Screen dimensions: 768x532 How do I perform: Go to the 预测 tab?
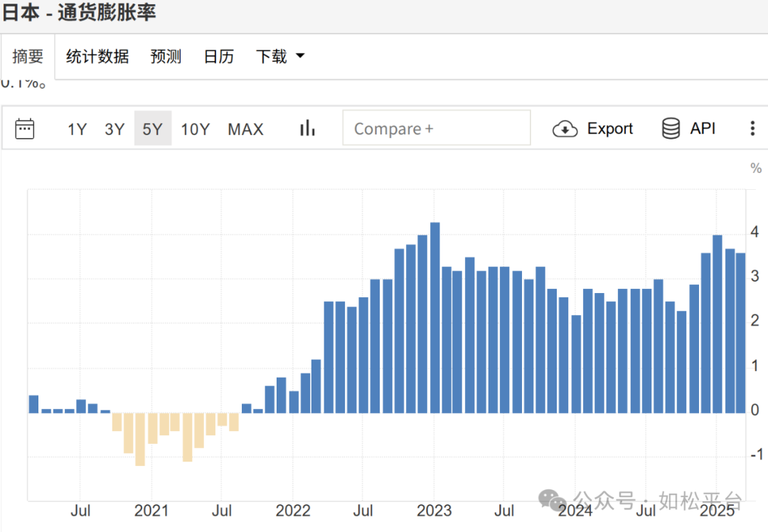tap(166, 57)
